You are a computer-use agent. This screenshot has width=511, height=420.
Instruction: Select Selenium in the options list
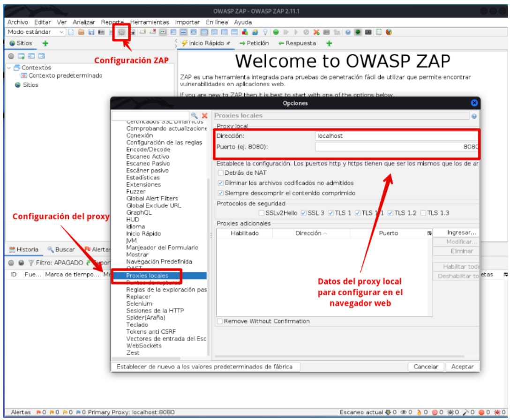pyautogui.click(x=139, y=304)
